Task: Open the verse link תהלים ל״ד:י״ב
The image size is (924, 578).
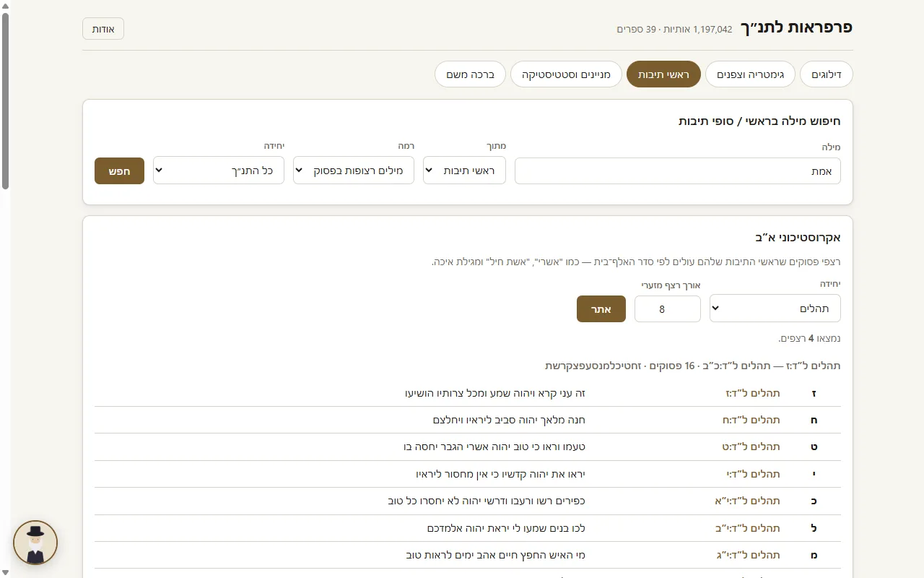Action: [x=748, y=528]
